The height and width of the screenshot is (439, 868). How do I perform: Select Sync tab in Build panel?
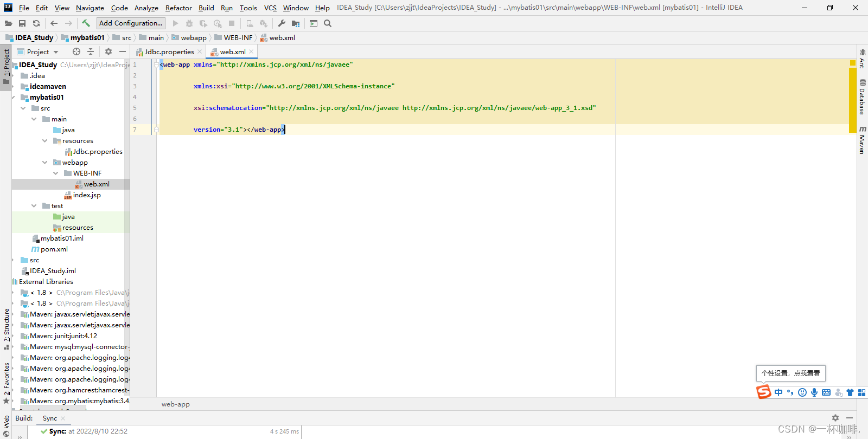pyautogui.click(x=50, y=418)
